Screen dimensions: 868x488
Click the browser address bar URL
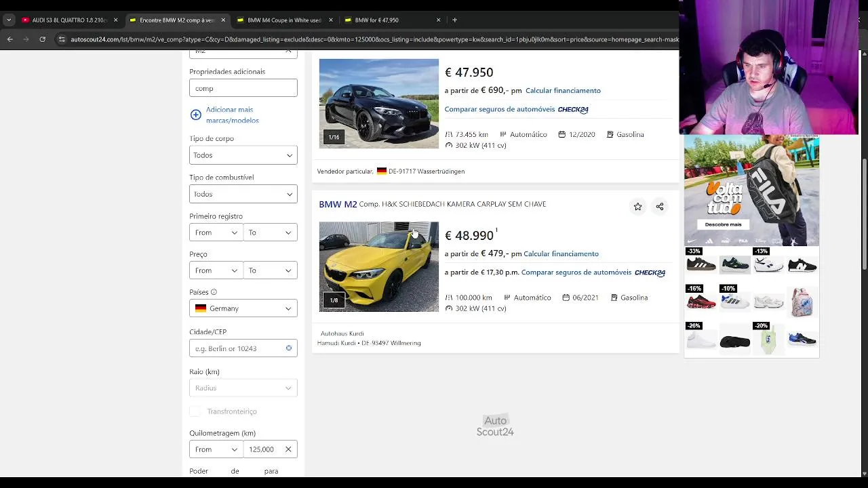tap(374, 39)
